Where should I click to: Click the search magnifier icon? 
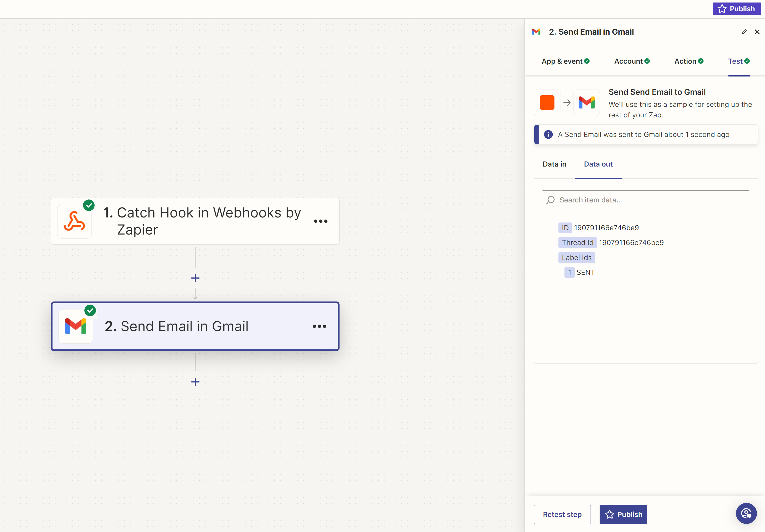pos(551,200)
